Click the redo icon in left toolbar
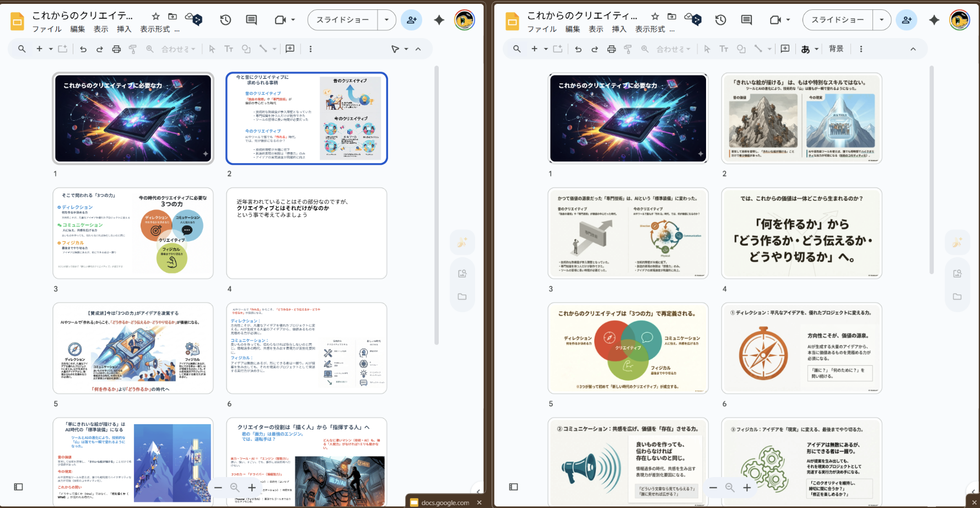Image resolution: width=980 pixels, height=508 pixels. point(100,49)
